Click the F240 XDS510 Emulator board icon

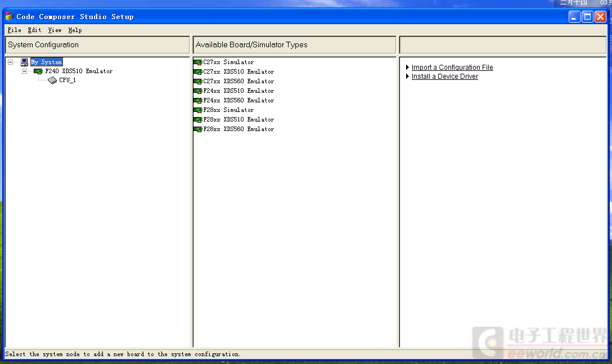click(38, 71)
